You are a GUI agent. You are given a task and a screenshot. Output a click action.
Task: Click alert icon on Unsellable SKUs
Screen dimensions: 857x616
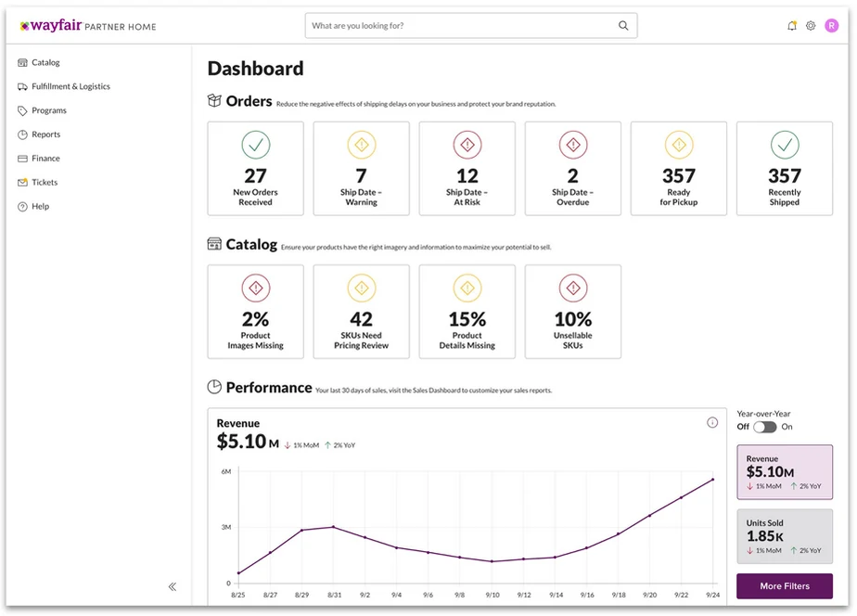point(573,288)
